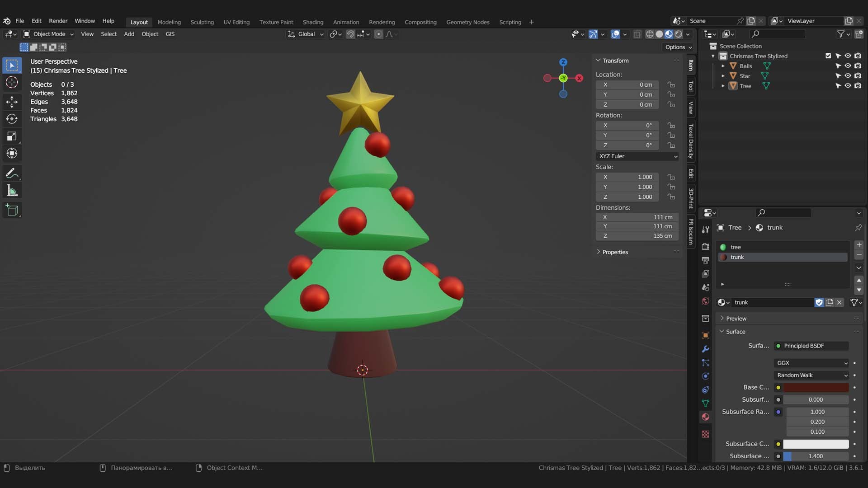Select the Transform tool
Viewport: 868px width, 488px height.
click(x=12, y=153)
